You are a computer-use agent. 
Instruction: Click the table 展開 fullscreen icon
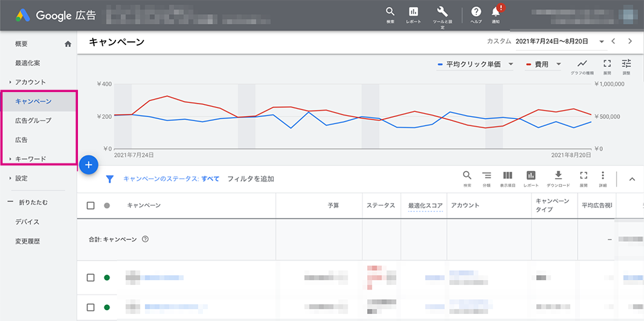coord(583,176)
